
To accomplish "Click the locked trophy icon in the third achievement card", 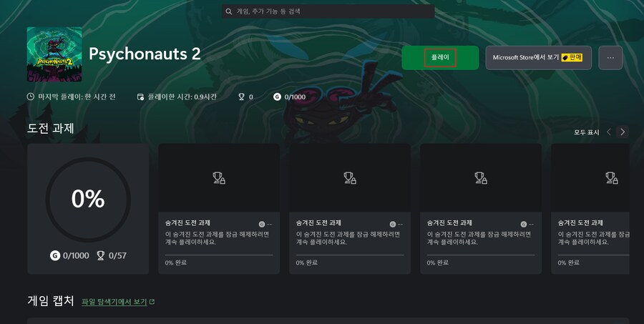I will (481, 178).
